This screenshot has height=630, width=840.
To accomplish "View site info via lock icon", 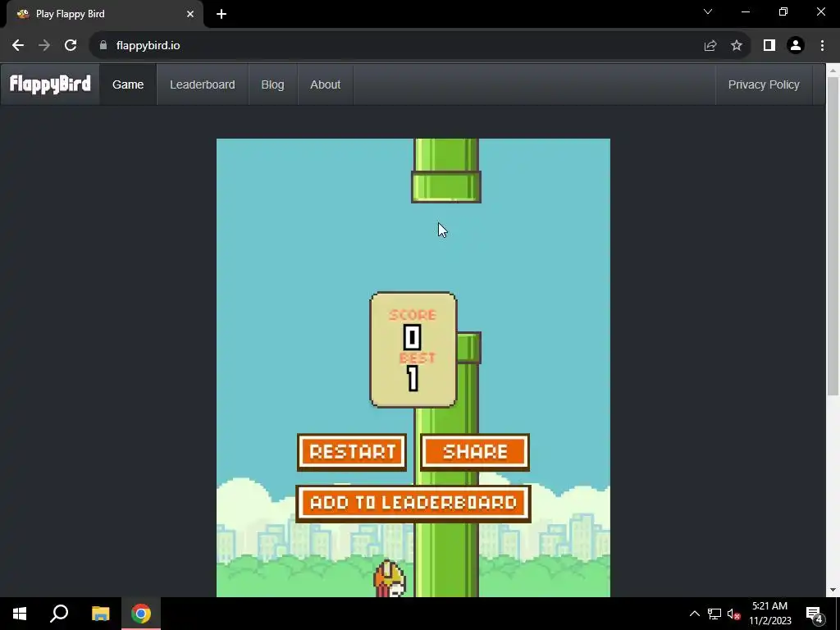I will 103,46.
